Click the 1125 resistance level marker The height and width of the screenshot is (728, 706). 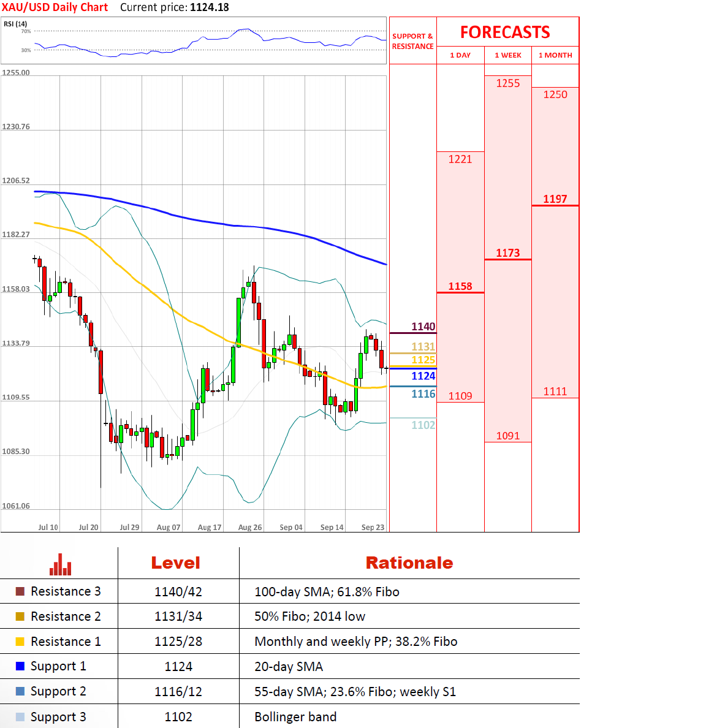423,360
